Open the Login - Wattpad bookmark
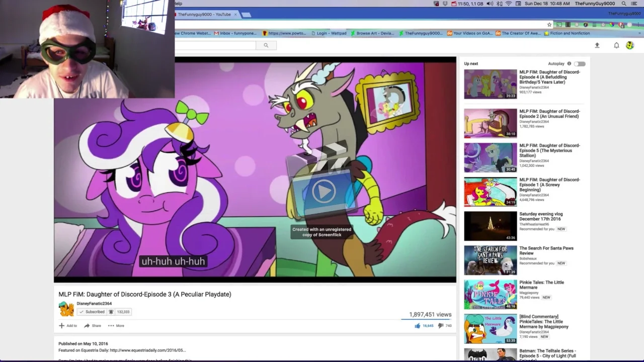644x362 pixels. tap(329, 33)
